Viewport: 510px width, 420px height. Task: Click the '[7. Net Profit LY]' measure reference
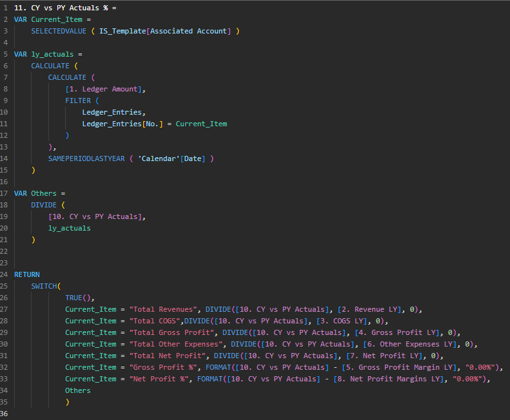385,356
